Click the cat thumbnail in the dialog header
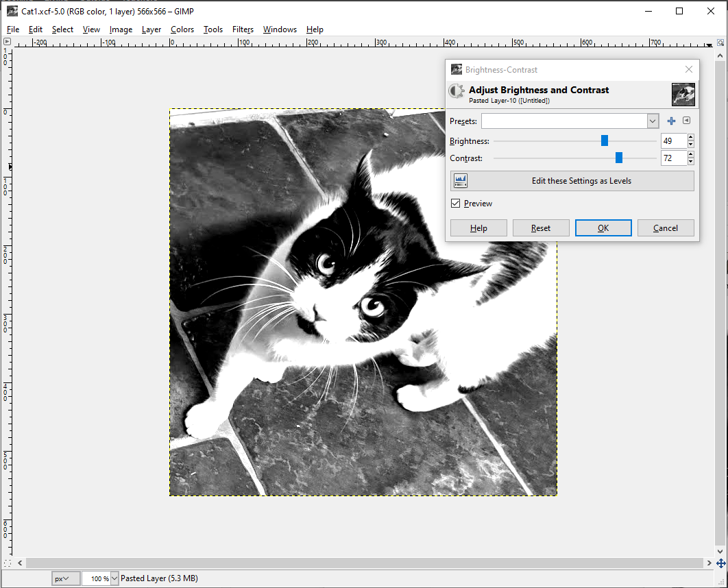The image size is (728, 588). [x=683, y=94]
